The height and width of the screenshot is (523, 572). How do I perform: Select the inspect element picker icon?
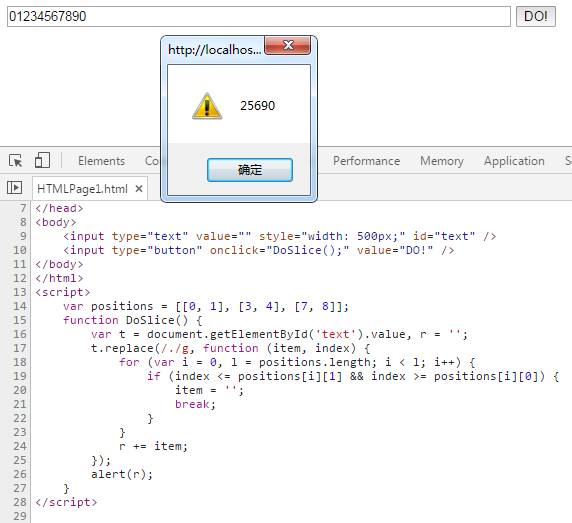click(16, 160)
